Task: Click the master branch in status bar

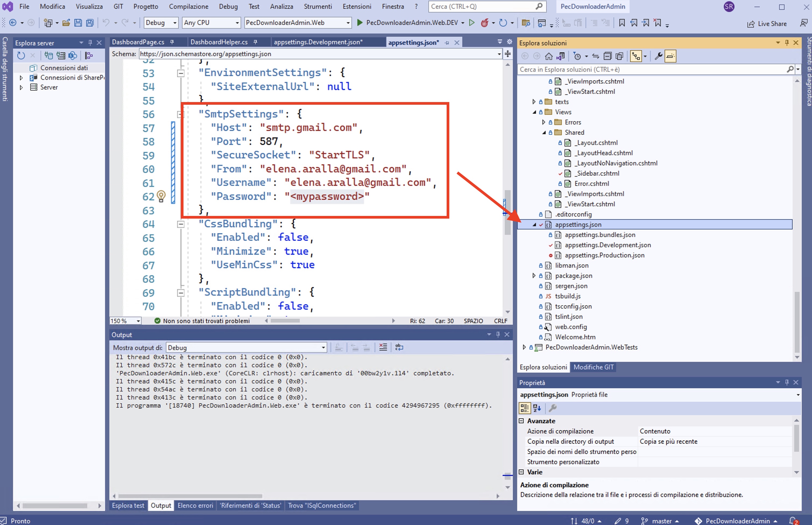Action: click(x=660, y=521)
